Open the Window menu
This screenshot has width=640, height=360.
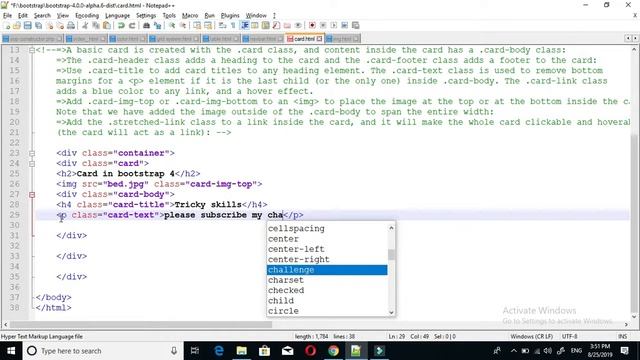coord(256,16)
